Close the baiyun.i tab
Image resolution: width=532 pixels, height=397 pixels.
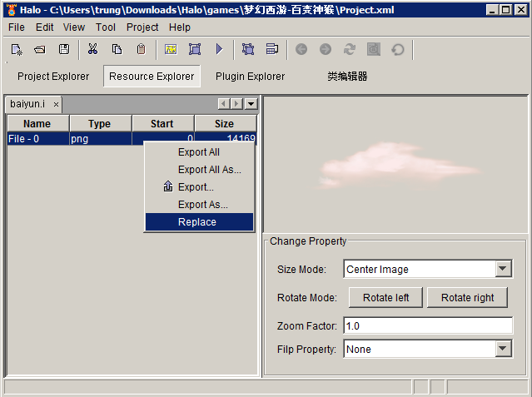(56, 105)
